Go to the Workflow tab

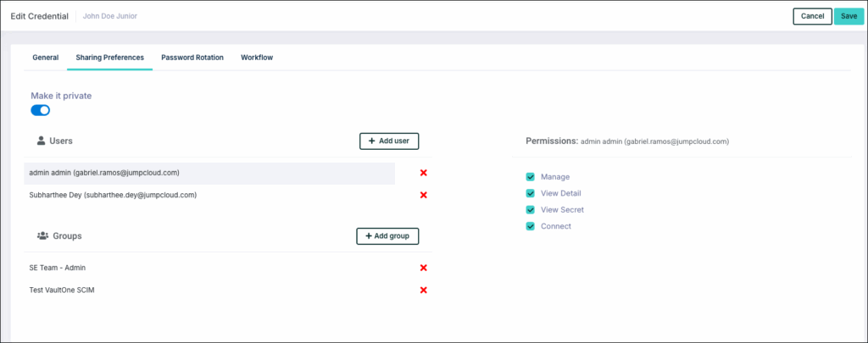[x=257, y=58]
